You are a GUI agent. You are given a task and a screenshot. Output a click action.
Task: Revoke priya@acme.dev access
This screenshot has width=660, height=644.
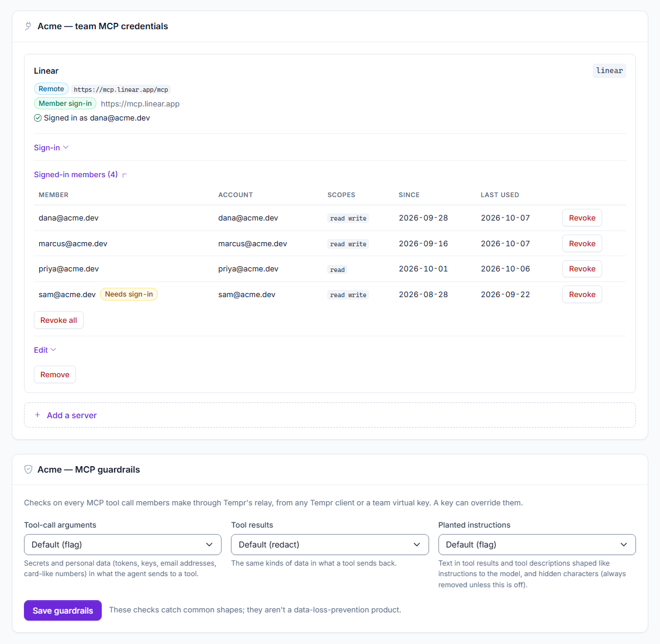click(x=582, y=268)
